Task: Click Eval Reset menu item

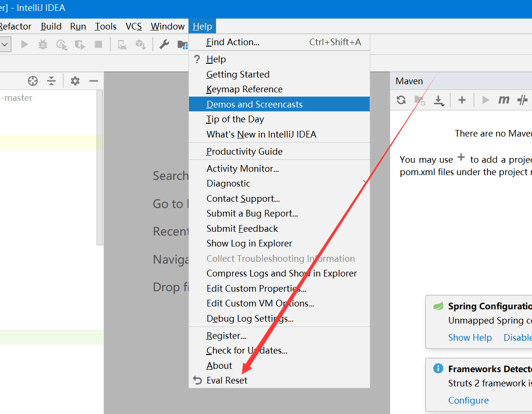Action: pos(279,380)
